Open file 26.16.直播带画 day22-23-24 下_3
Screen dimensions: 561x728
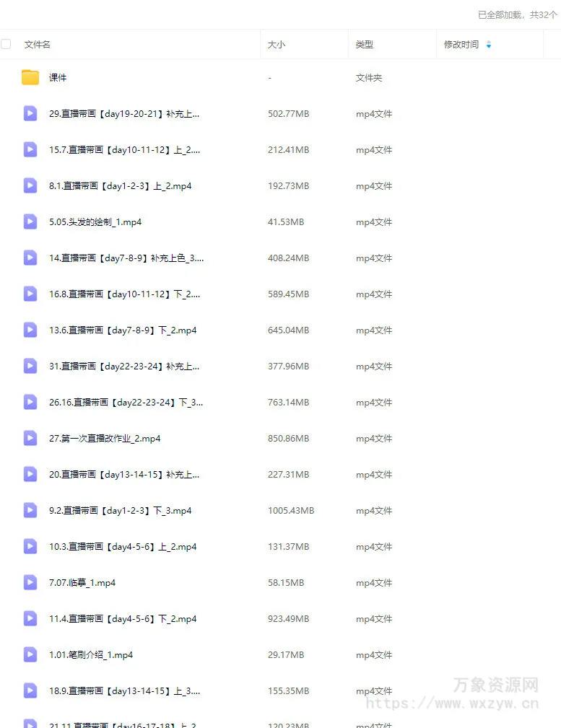pos(126,402)
